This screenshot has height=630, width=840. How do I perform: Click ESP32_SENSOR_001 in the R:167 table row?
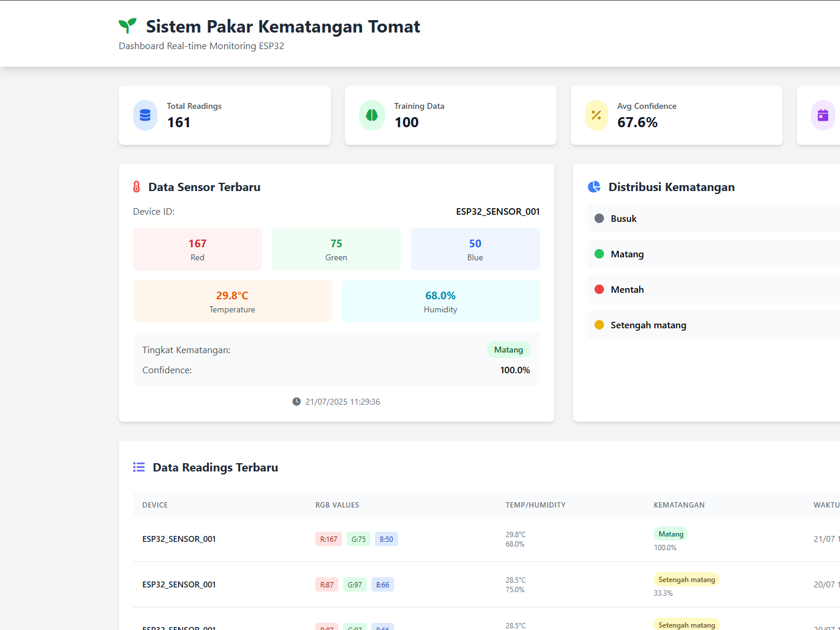pos(179,539)
